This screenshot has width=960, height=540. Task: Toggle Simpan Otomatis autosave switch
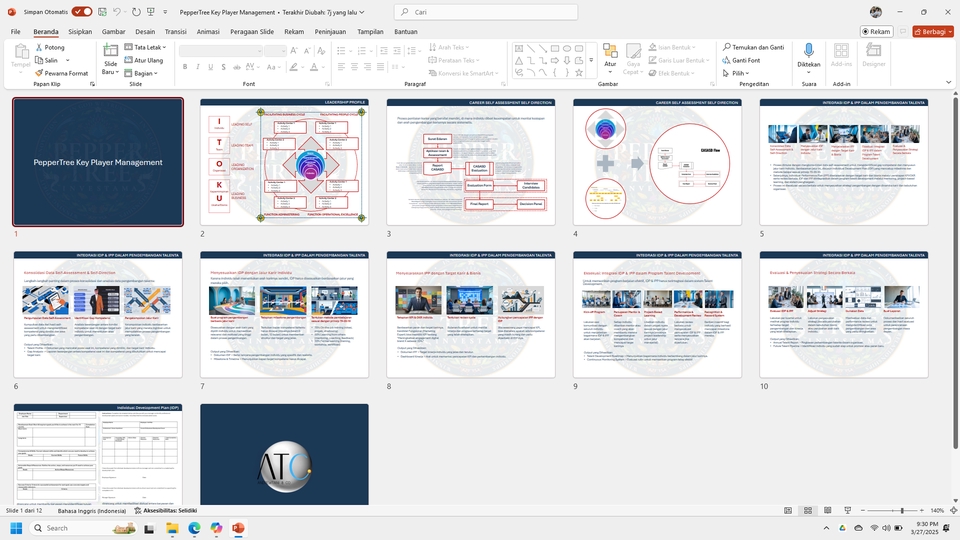(x=81, y=12)
